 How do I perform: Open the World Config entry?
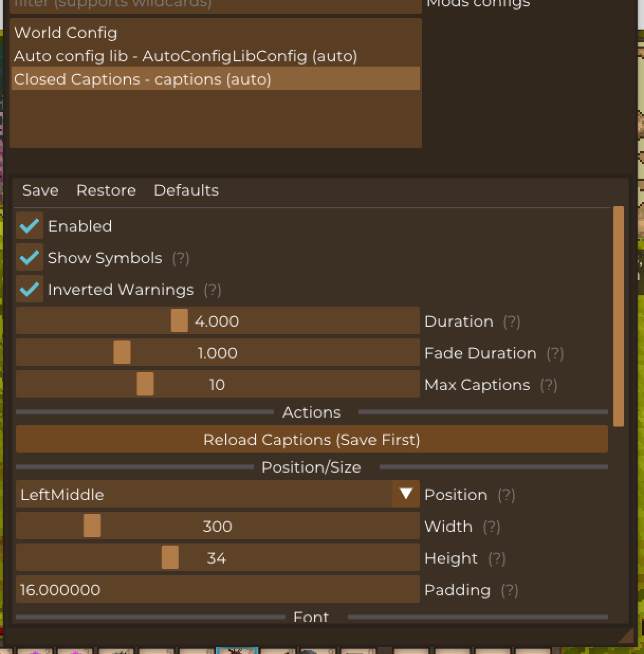(x=66, y=33)
